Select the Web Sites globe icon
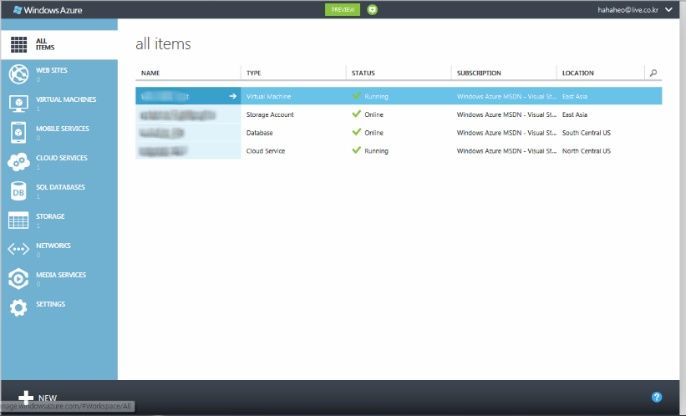Viewport: 686px width, 416px height. click(x=18, y=74)
